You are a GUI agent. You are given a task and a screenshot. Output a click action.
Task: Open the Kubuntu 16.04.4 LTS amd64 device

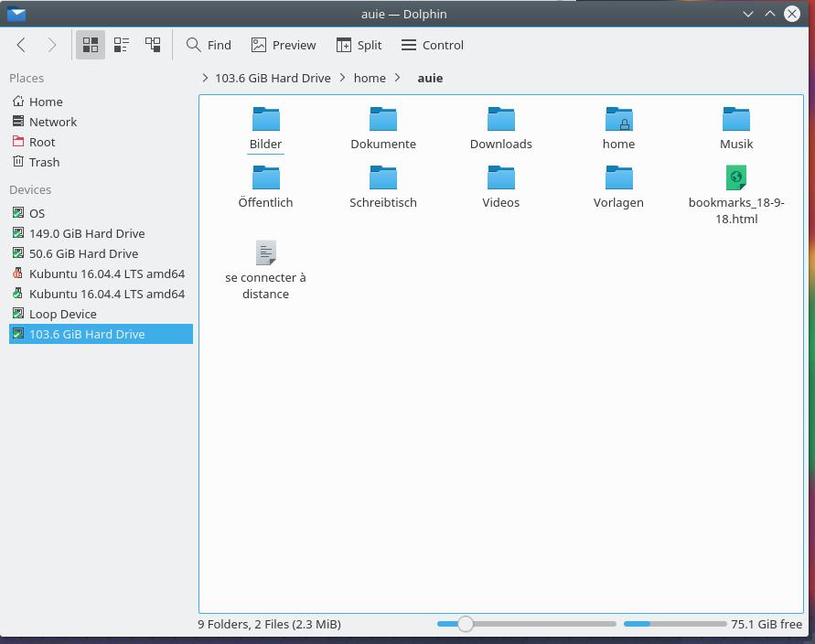[106, 274]
